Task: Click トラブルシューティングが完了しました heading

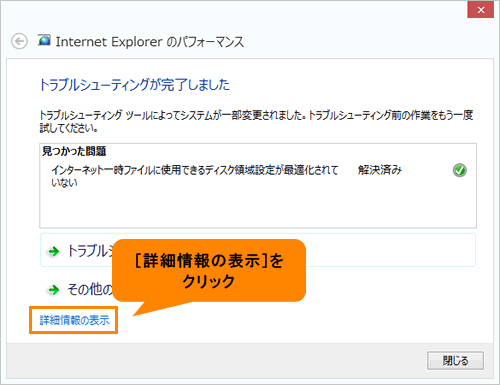Action: (135, 85)
